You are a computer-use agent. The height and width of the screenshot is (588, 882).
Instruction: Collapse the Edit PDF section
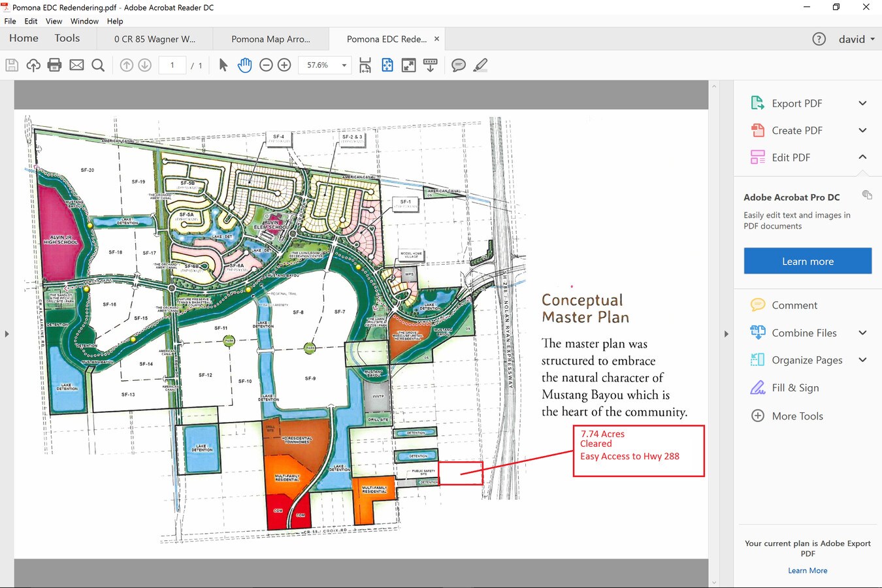[x=862, y=157]
